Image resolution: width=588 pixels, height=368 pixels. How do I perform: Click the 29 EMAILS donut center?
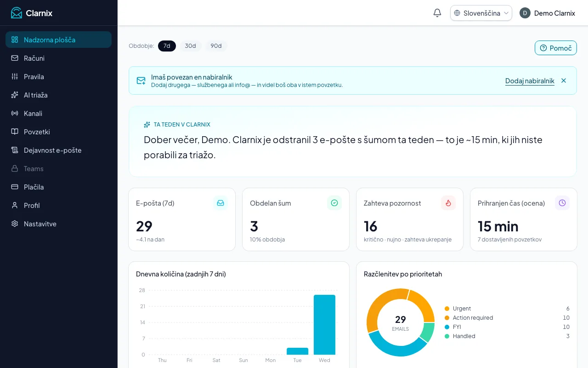click(401, 322)
